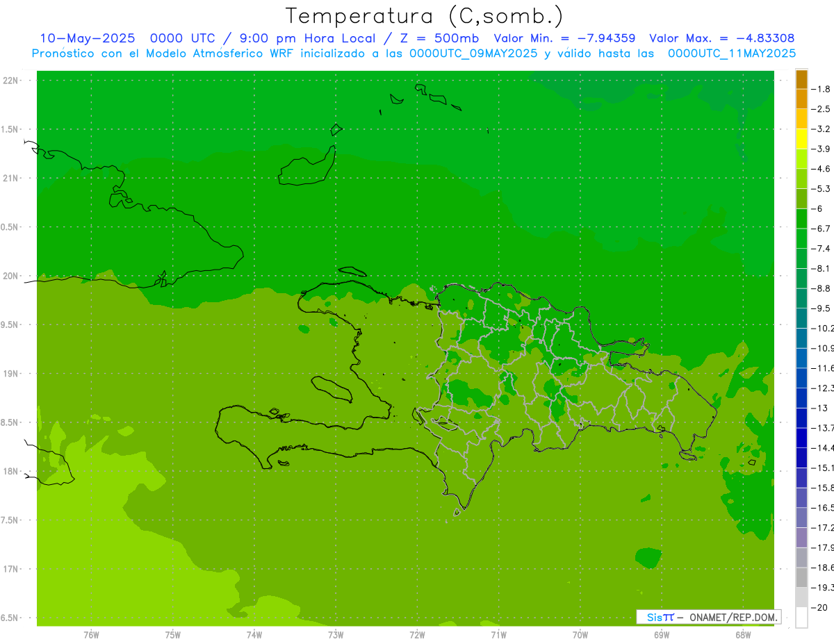Click the "17N" latitude label
The image size is (834, 644).
click(x=12, y=569)
